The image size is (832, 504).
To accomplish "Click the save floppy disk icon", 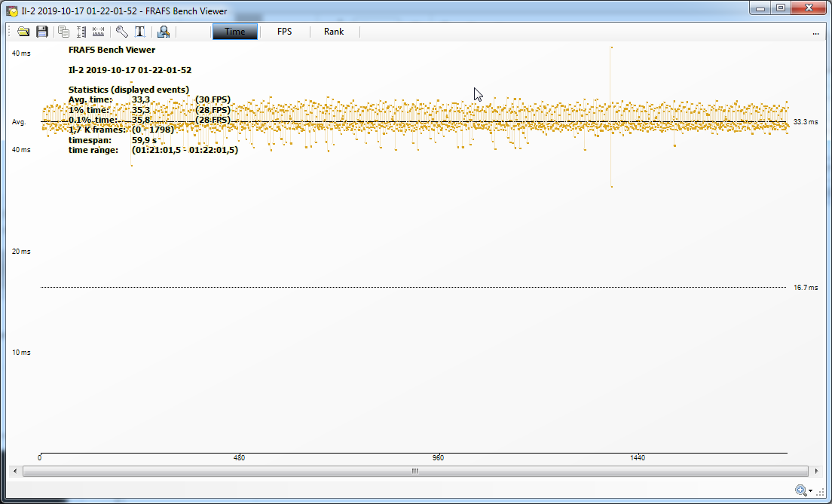I will pos(42,32).
